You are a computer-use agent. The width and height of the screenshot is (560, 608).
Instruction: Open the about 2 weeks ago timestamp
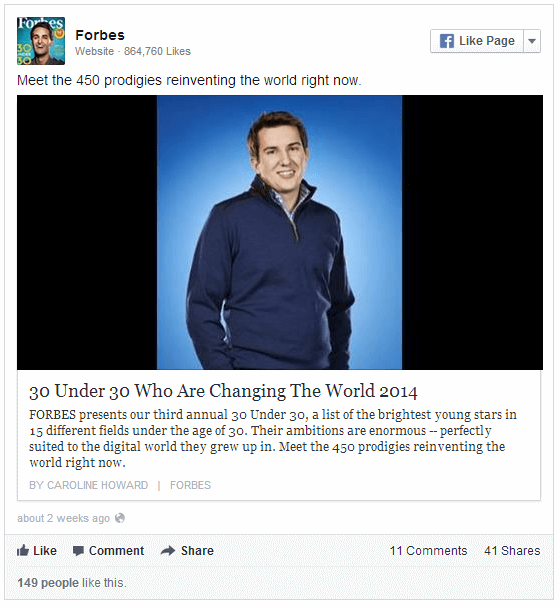click(63, 518)
